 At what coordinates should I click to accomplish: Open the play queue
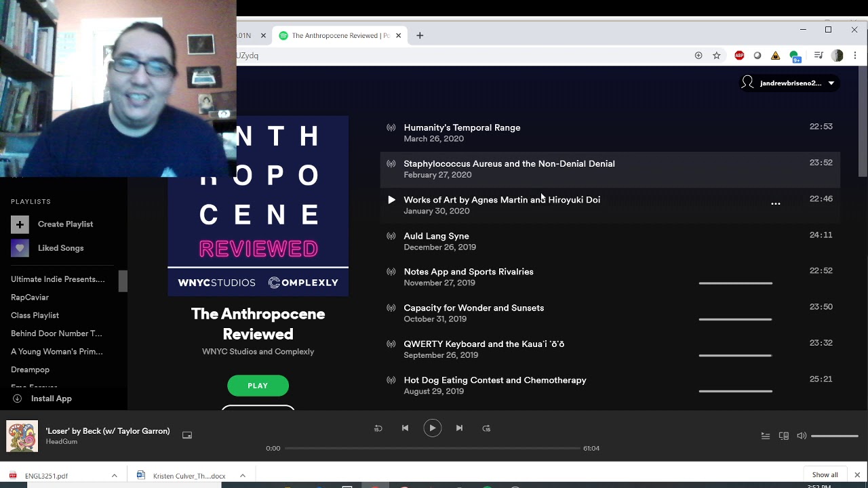[766, 436]
